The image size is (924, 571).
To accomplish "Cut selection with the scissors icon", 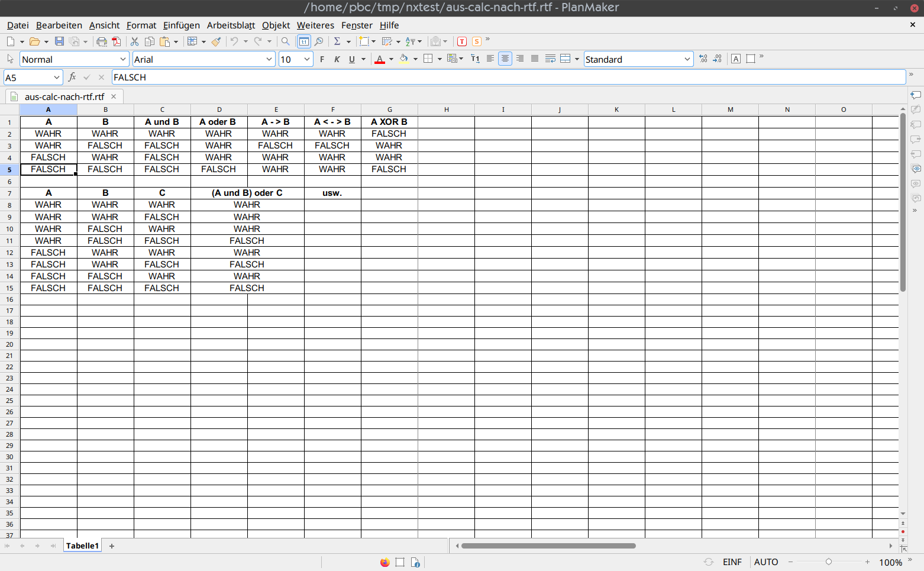I will [134, 41].
